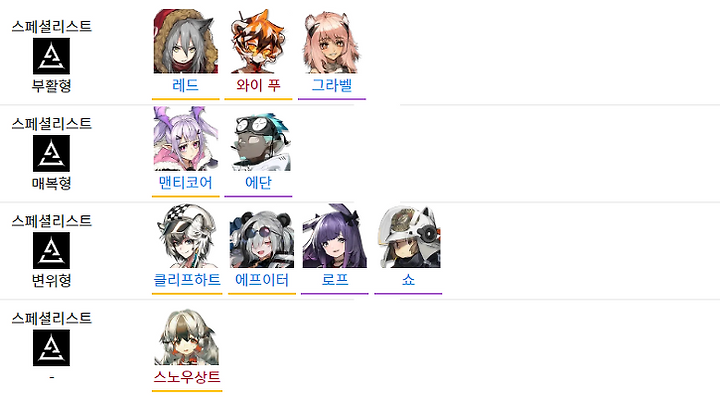
Task: Click the 스노우상트 character portrait
Action: pos(187,337)
